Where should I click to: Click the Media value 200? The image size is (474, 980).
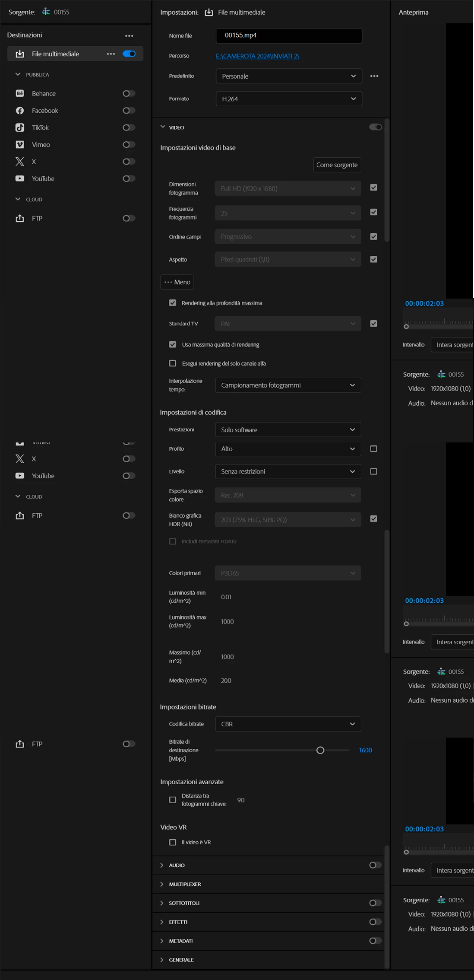tap(226, 681)
